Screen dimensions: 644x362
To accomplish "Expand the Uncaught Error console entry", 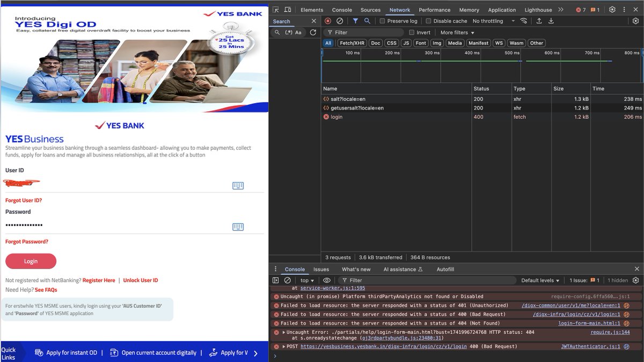I will pyautogui.click(x=284, y=332).
